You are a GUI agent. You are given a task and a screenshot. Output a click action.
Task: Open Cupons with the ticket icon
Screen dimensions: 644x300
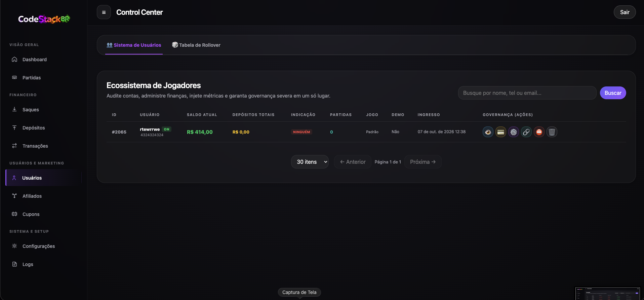[x=14, y=214]
